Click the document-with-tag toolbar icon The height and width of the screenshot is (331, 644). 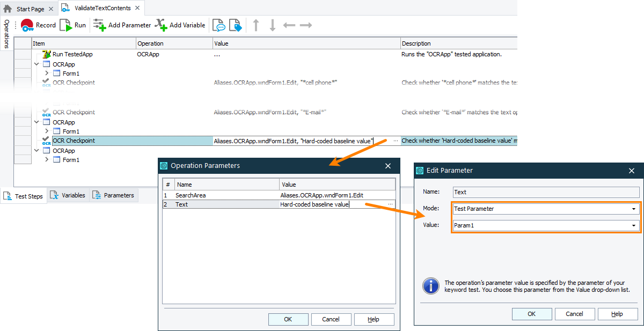coord(235,25)
